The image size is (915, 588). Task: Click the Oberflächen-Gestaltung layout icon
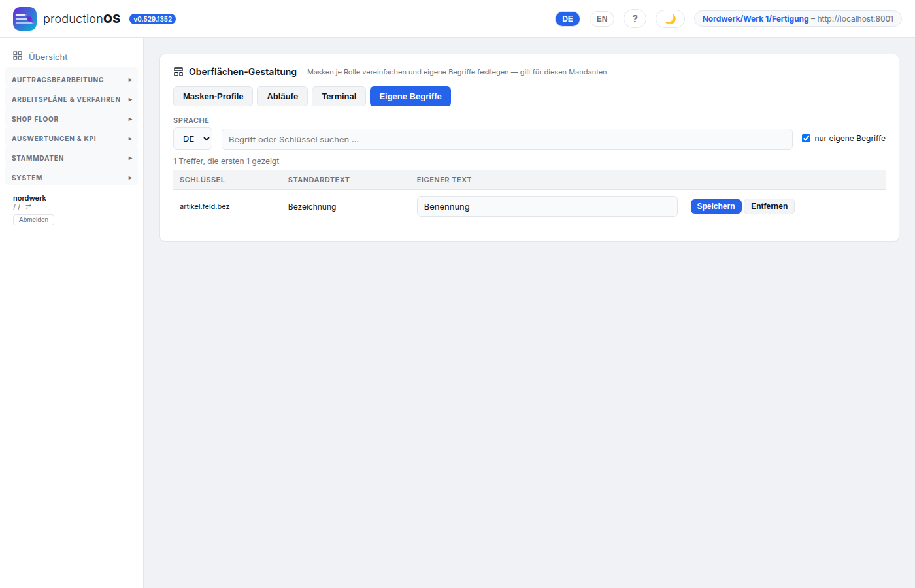pos(178,72)
